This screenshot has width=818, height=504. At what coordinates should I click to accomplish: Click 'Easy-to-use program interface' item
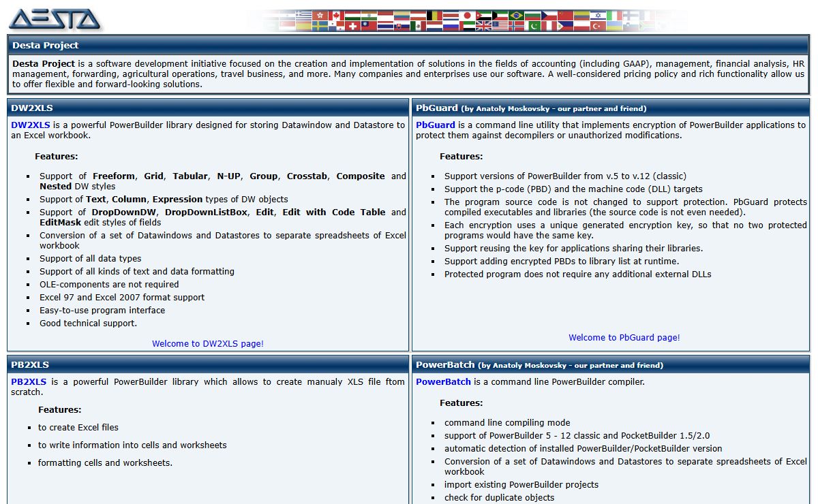coord(102,310)
